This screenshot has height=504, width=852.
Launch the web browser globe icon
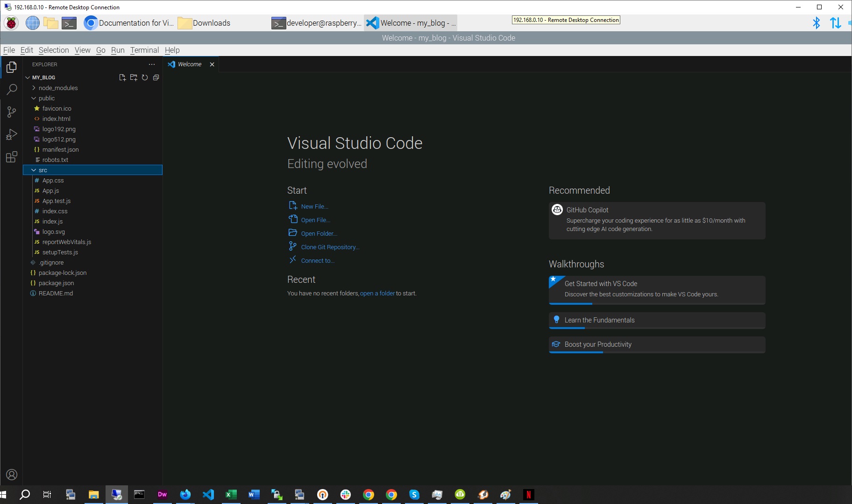(32, 23)
